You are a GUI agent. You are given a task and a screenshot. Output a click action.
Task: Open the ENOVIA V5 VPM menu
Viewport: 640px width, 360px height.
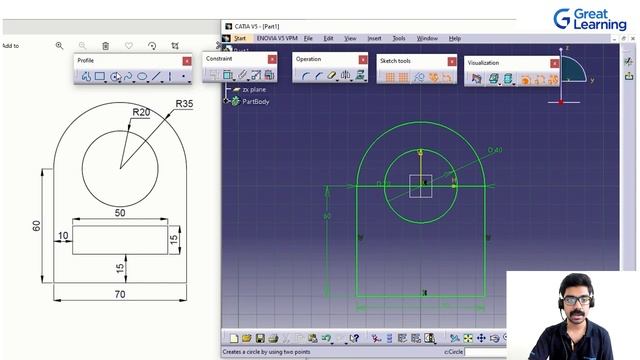[x=277, y=38]
